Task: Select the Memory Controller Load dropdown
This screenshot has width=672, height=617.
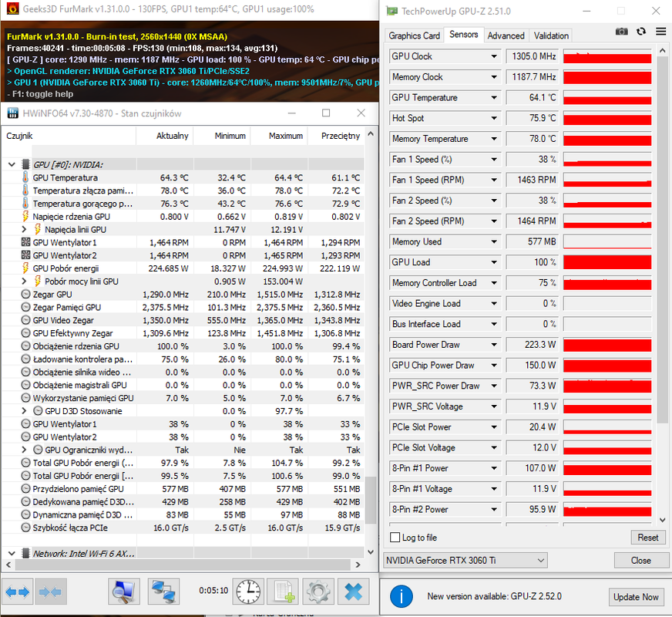Action: tap(494, 283)
